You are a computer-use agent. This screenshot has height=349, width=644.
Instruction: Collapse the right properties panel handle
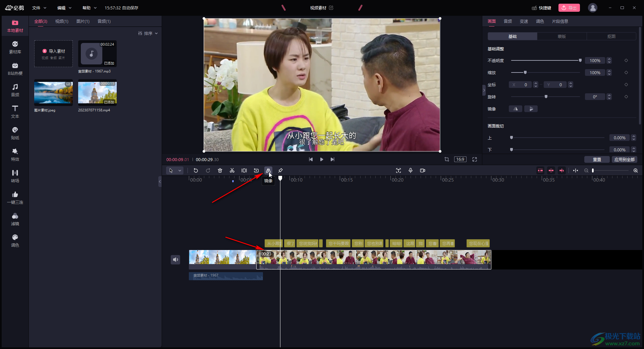[484, 90]
